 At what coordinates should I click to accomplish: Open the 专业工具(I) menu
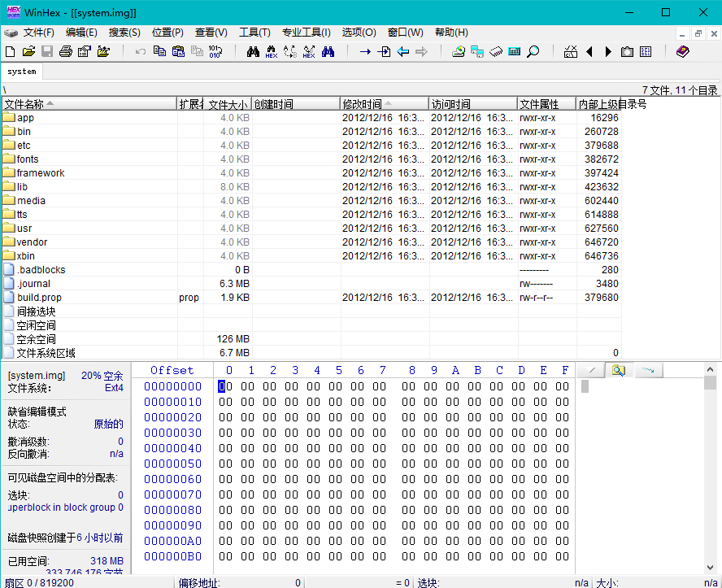[x=307, y=33]
